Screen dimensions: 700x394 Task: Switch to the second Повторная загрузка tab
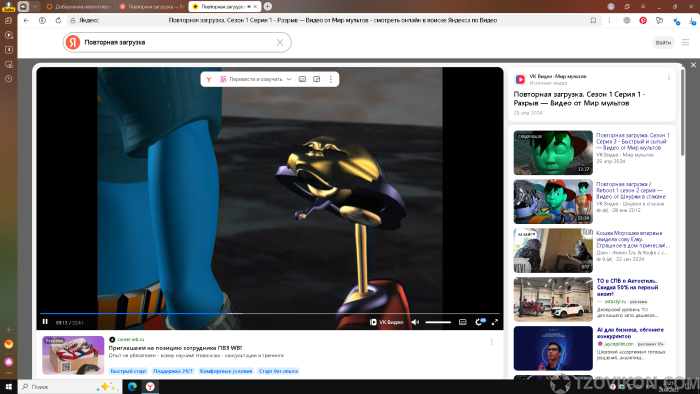point(152,7)
